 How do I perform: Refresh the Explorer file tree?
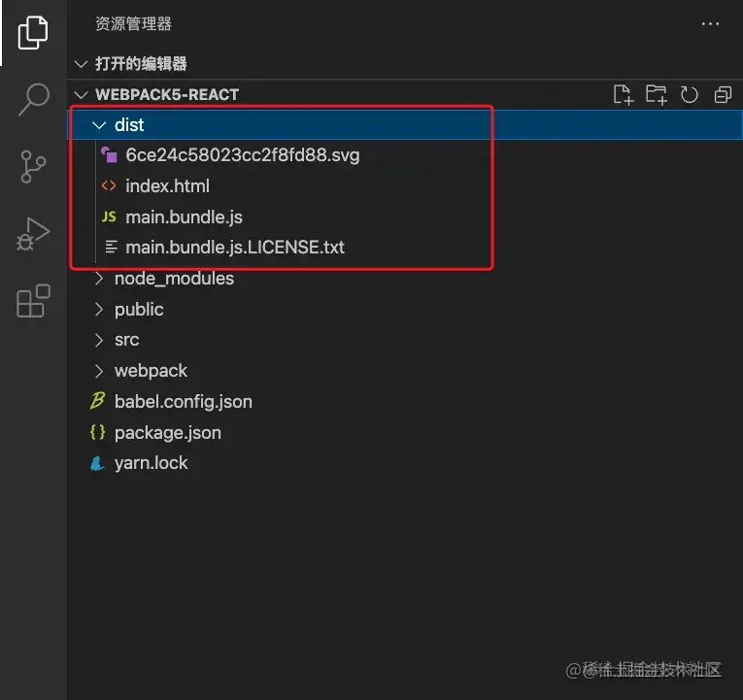tap(689, 95)
